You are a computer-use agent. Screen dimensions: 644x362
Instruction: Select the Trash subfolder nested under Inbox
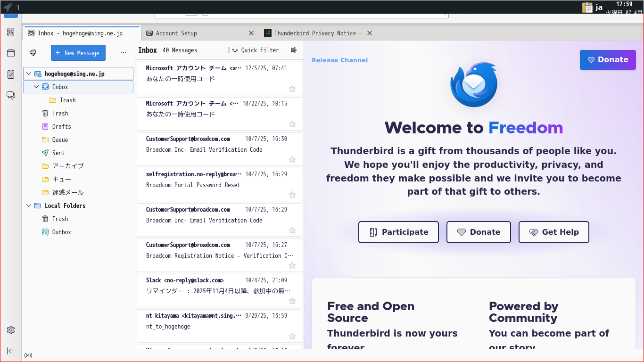tap(78, 100)
